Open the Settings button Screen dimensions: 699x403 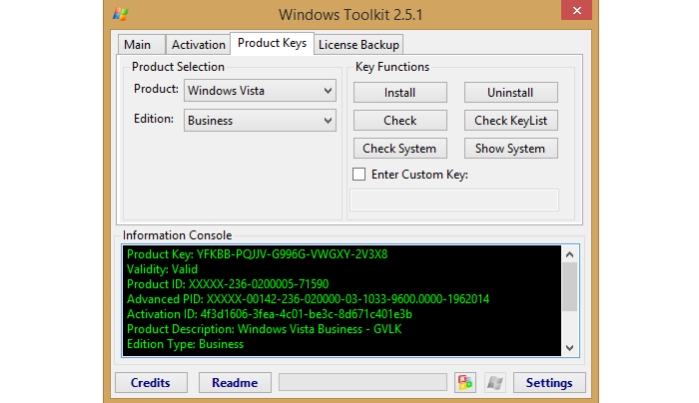click(549, 382)
